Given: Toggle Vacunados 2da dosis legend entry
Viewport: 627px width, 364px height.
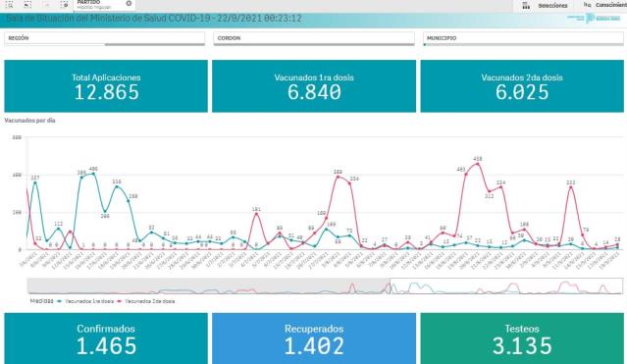Looking at the screenshot, I should (146, 301).
